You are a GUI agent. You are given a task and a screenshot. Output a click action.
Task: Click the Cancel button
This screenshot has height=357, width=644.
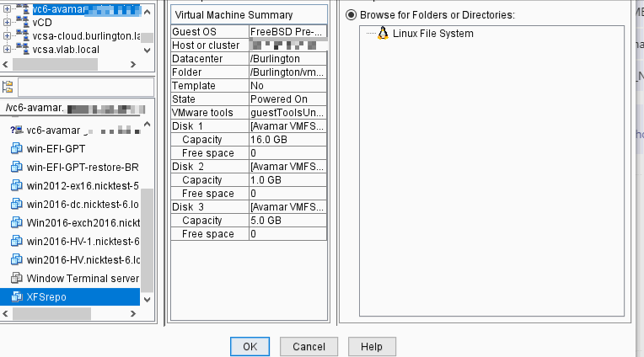tap(309, 347)
